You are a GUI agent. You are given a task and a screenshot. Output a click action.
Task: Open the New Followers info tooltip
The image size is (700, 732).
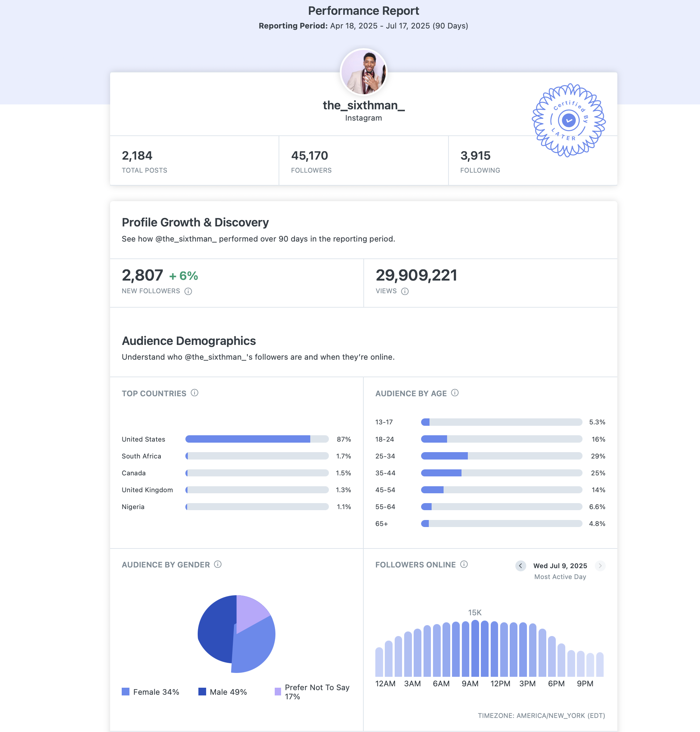click(189, 291)
